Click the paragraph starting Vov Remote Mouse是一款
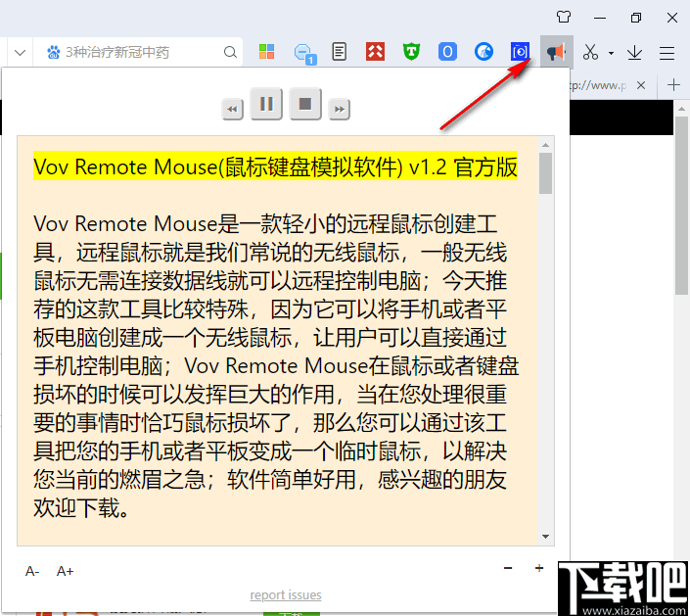Viewport: 690px width, 616px height. tap(275, 365)
